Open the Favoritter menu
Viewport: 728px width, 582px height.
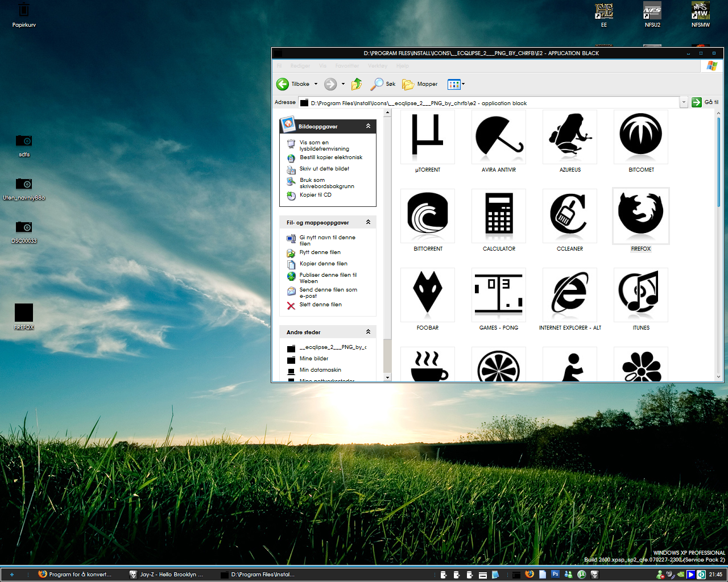[x=347, y=66]
